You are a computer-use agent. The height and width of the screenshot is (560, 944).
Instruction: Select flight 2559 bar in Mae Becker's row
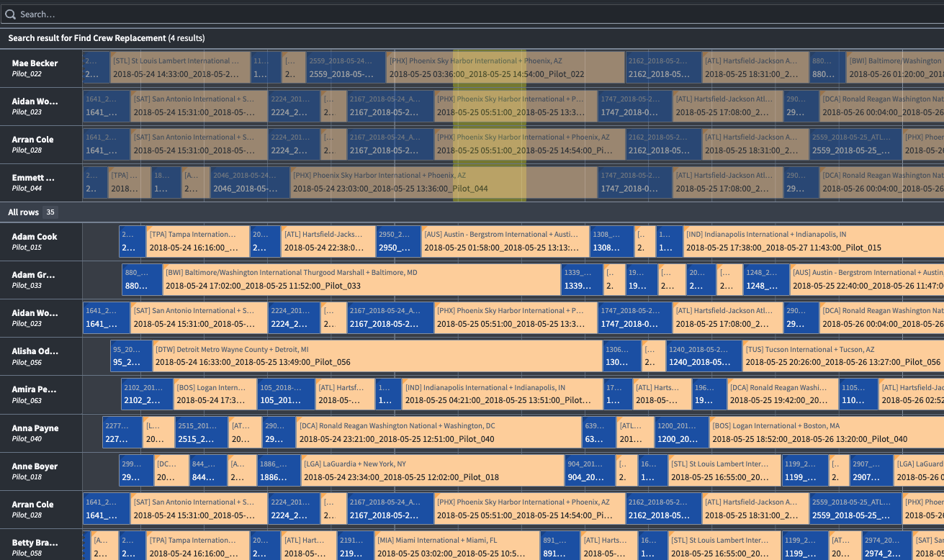[346, 68]
